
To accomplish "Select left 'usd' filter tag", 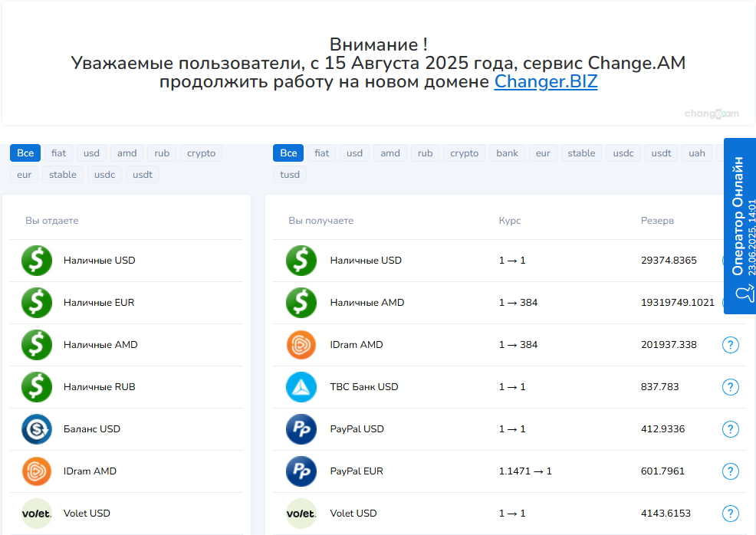I will [91, 153].
